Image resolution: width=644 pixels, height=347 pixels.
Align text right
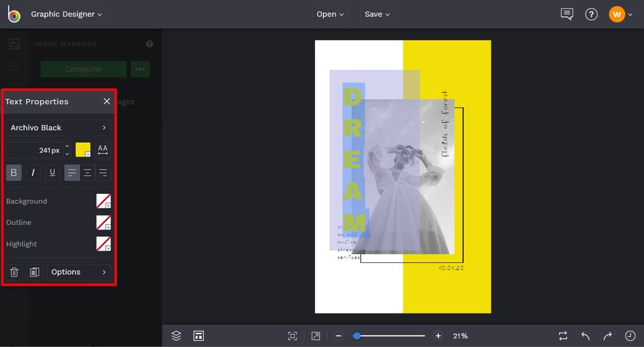point(103,173)
